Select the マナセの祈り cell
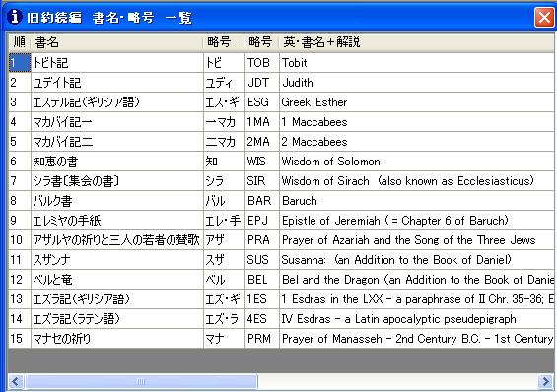The image size is (557, 392). [x=117, y=339]
